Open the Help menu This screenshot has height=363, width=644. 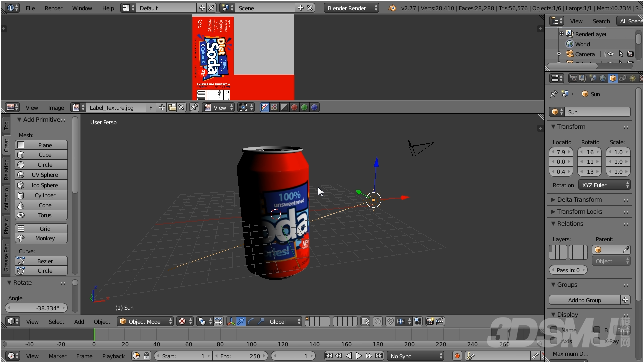[x=108, y=8]
